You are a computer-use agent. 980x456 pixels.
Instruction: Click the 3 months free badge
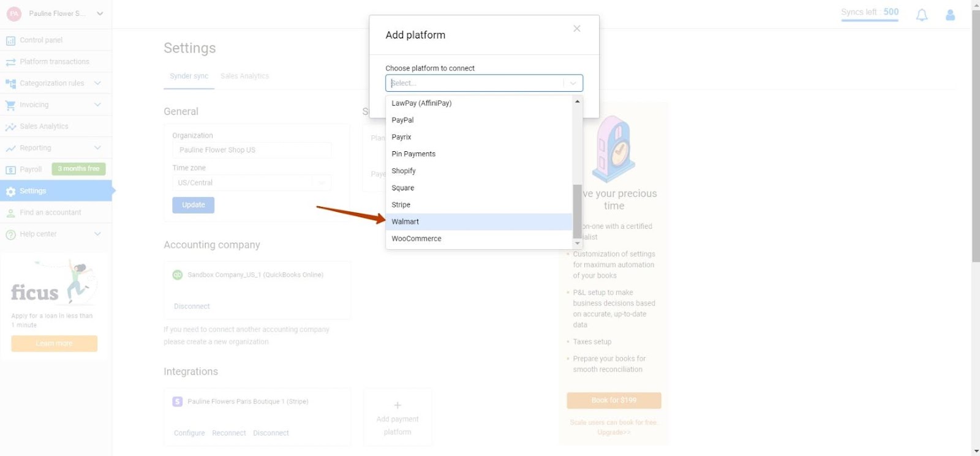click(78, 169)
